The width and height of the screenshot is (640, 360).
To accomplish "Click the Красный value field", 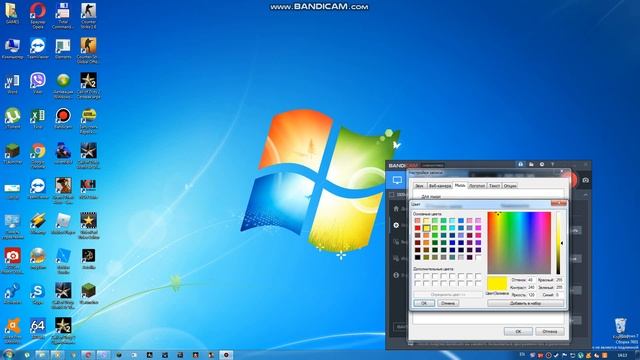I will [559, 280].
